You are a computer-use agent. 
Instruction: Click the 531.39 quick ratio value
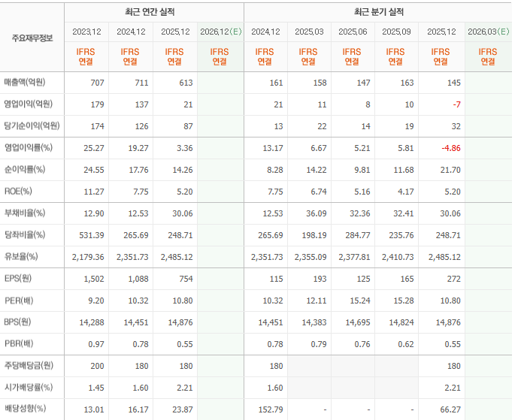[92, 235]
